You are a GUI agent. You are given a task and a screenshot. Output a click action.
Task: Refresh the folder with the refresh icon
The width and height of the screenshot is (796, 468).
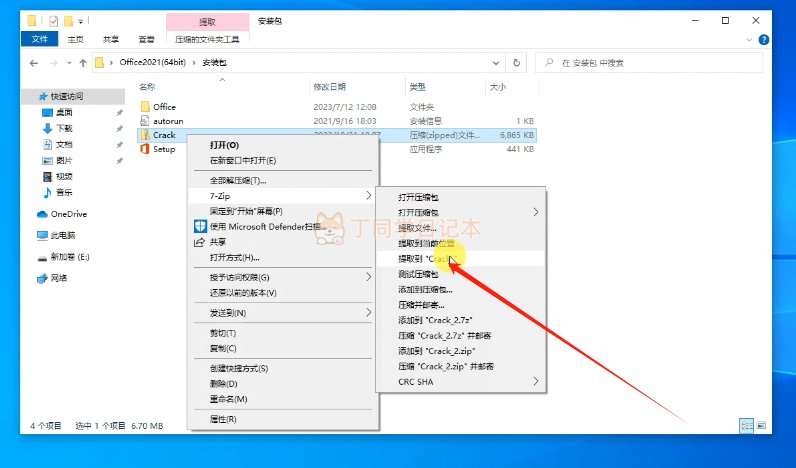pyautogui.click(x=516, y=62)
